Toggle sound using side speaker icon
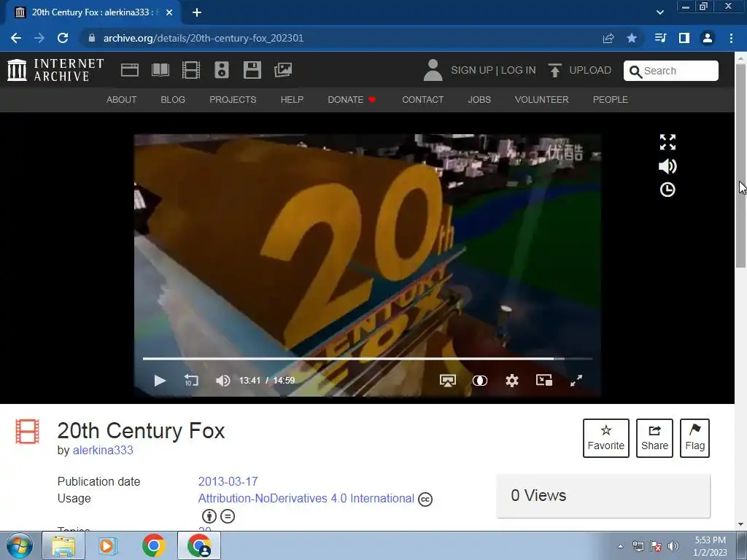 [x=667, y=166]
